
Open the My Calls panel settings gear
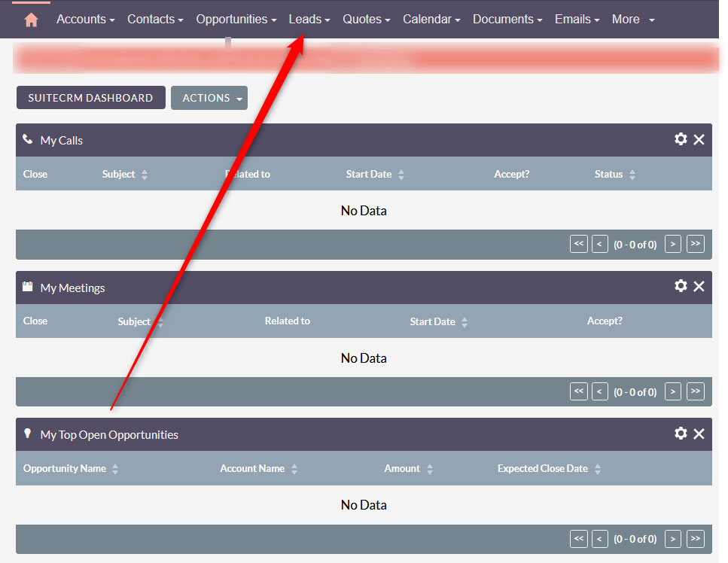[x=681, y=139]
